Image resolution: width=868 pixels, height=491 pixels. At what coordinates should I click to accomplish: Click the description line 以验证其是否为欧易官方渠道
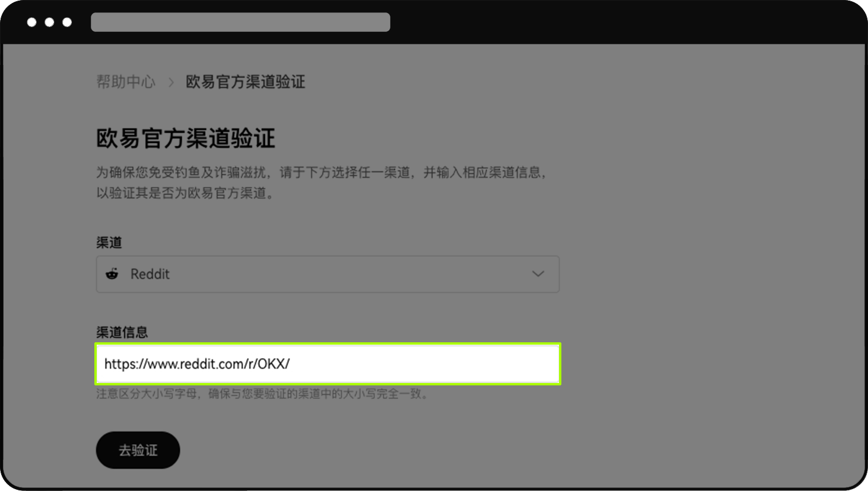click(185, 193)
